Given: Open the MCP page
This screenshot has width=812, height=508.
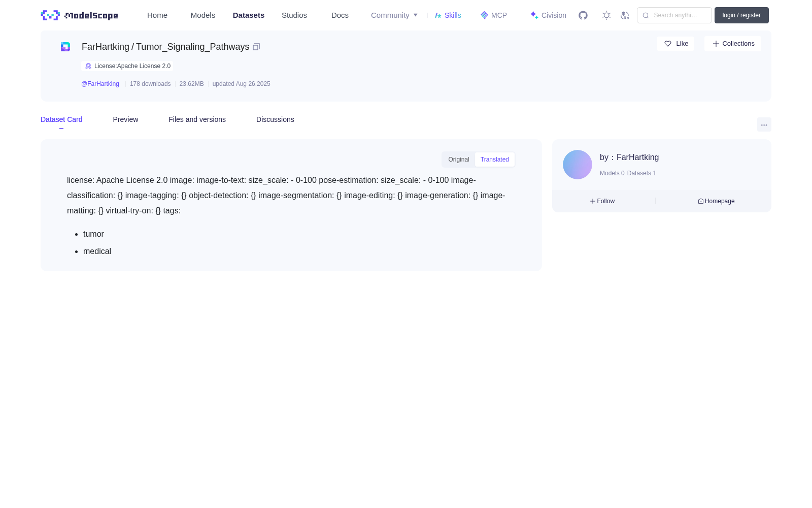Looking at the screenshot, I should click(x=494, y=15).
